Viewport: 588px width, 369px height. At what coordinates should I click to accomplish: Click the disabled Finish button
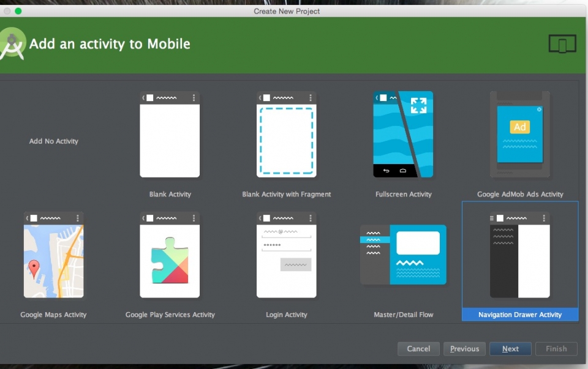(556, 349)
